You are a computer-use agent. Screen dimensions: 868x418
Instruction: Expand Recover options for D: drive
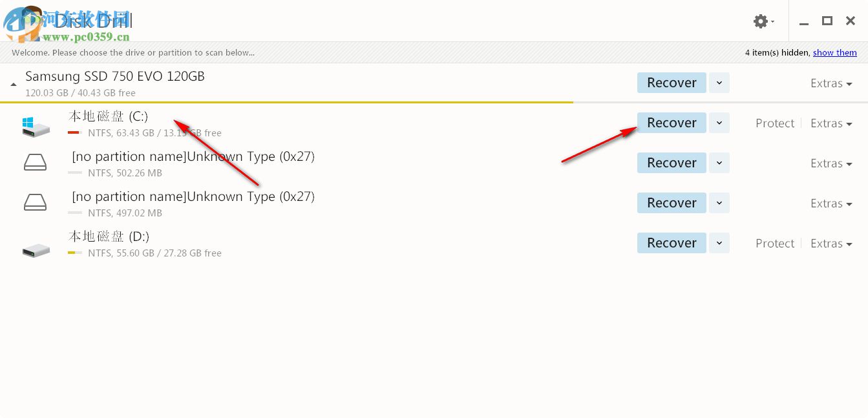point(719,243)
